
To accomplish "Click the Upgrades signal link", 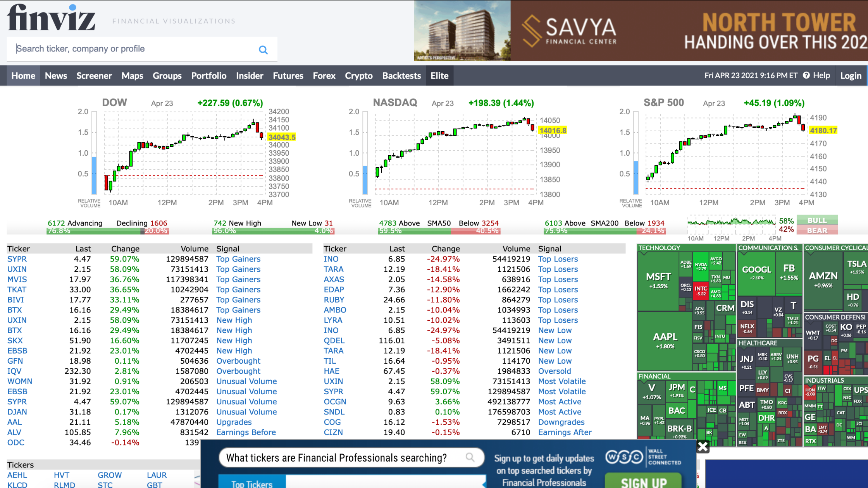I will pos(234,422).
